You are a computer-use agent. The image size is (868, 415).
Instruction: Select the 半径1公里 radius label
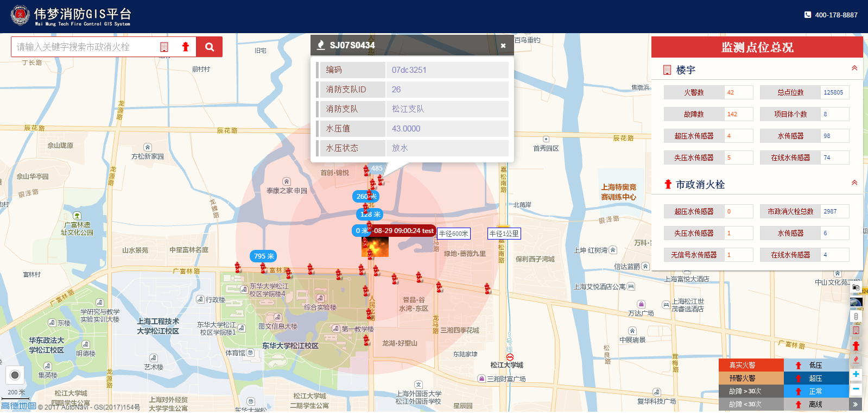[504, 234]
